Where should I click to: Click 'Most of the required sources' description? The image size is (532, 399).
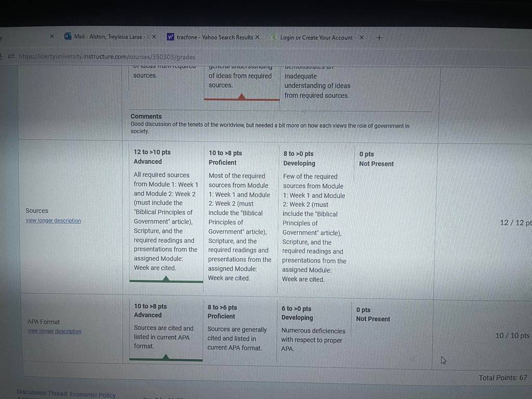coord(240,227)
